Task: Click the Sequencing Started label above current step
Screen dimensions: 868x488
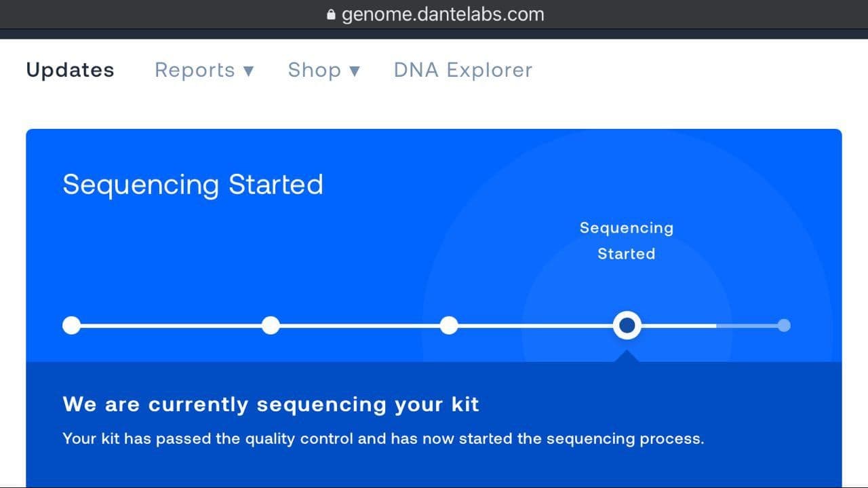Action: click(x=627, y=240)
